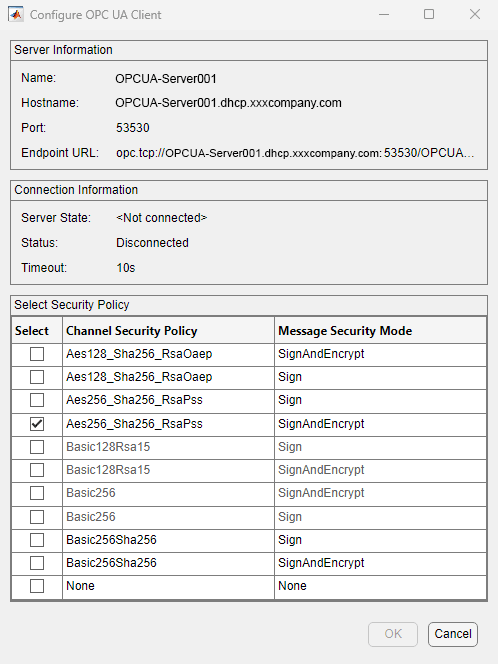Click Aes128_Sha256_RsaOaep policy cell in the SignAndEncrypt row
Screen dimensions: 498x664
(x=169, y=354)
